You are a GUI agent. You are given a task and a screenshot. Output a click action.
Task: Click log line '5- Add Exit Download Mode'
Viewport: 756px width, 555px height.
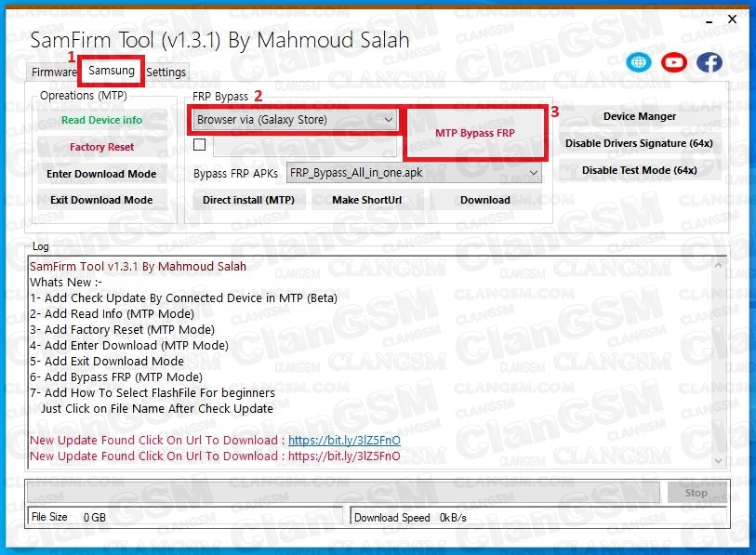(x=107, y=361)
